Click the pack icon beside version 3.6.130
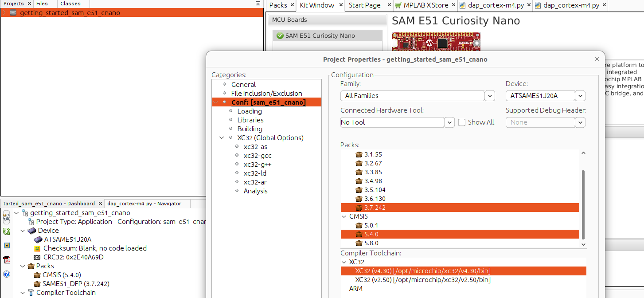 pos(359,199)
